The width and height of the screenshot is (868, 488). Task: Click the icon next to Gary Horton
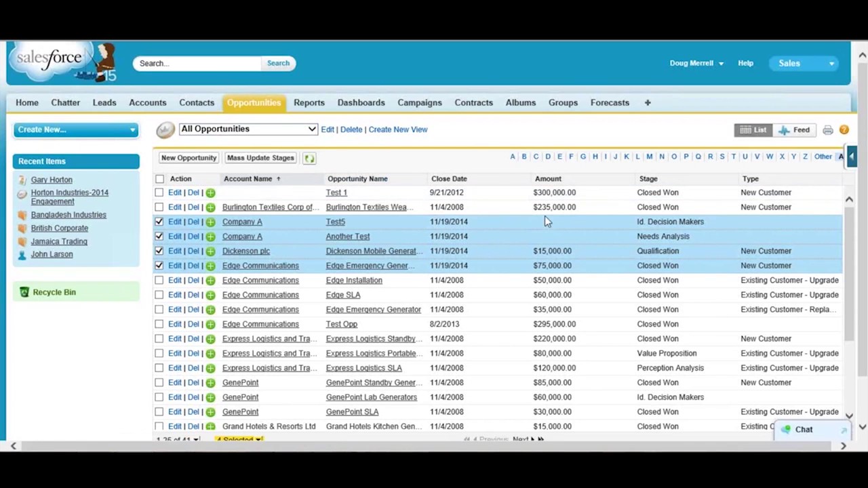[23, 180]
